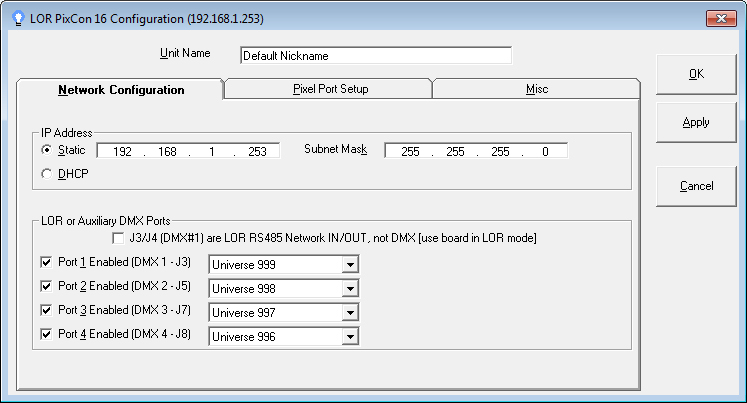Click the Unit Name text field
The image size is (747, 403).
(x=375, y=56)
